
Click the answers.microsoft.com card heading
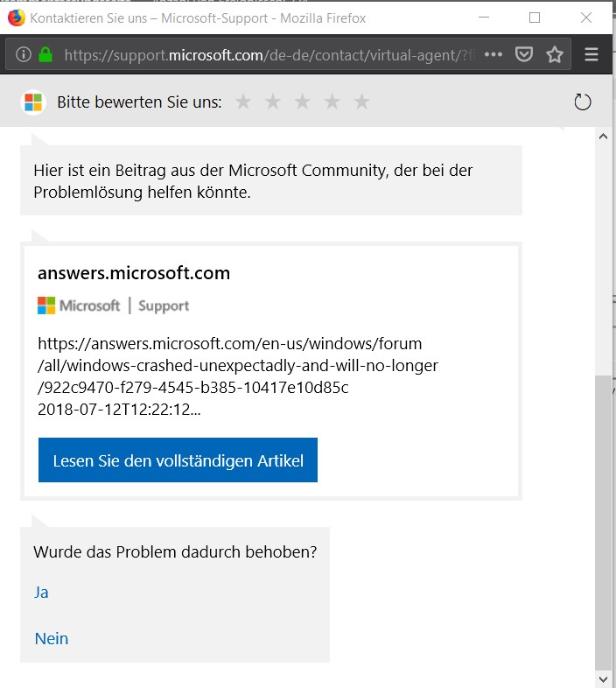click(134, 273)
